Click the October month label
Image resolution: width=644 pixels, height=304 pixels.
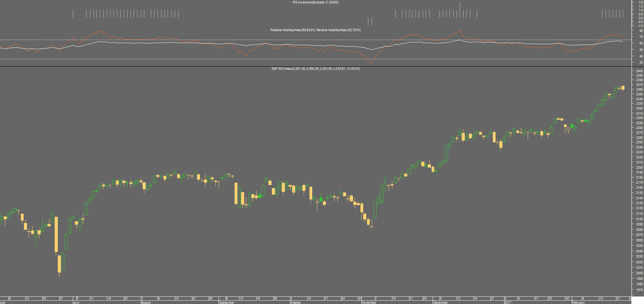click(296, 302)
